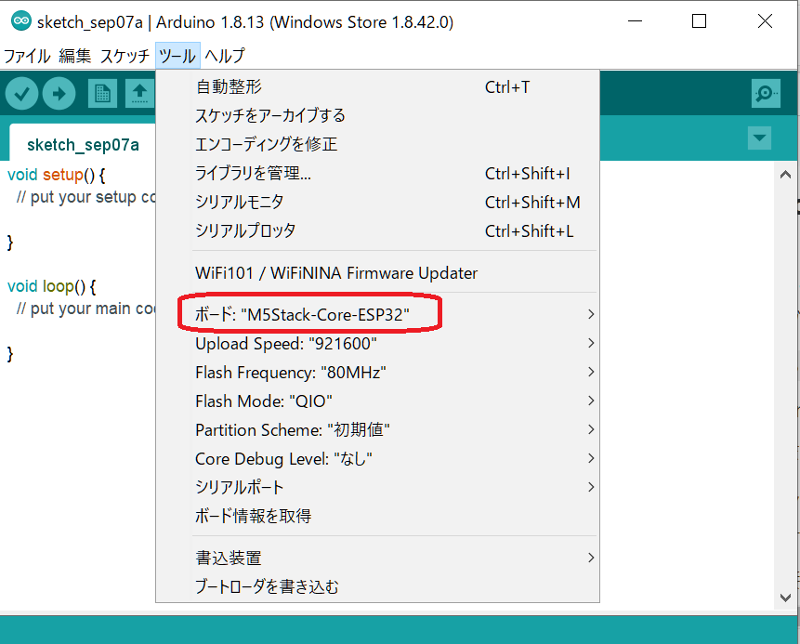Open シリアルモニタ from the menu
Viewport: 800px width, 644px height.
click(378, 202)
